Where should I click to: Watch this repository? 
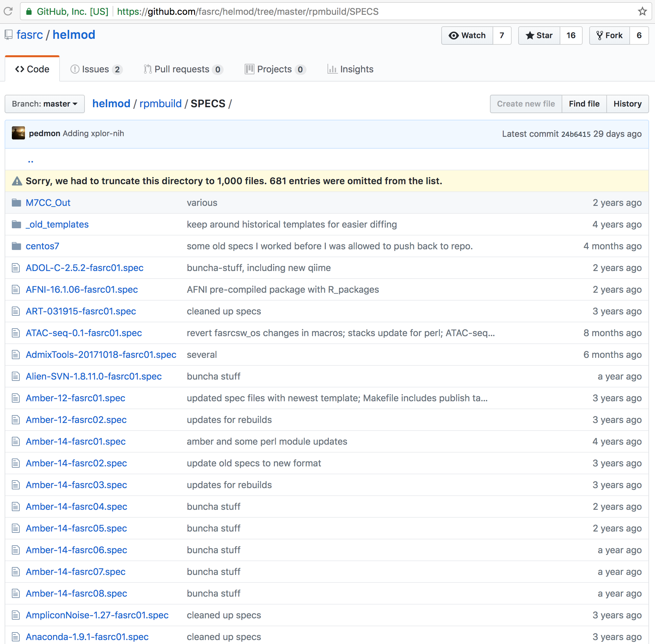[x=467, y=36]
